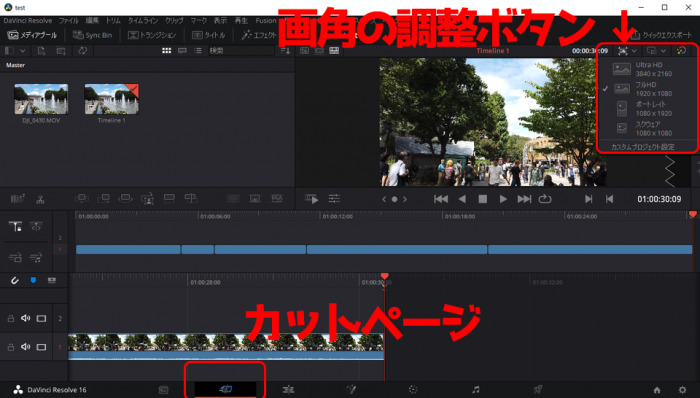Click the クイックエクスポート button
The height and width of the screenshot is (398, 700).
[x=662, y=35]
